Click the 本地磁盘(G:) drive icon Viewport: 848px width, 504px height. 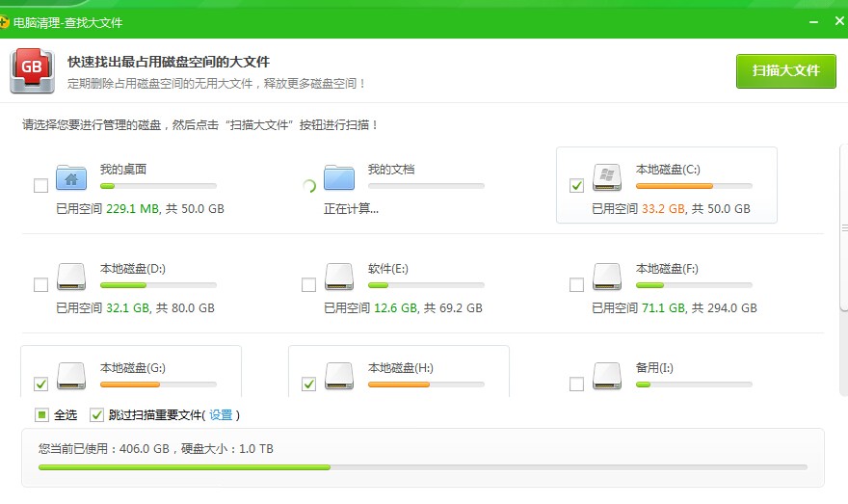tap(71, 375)
